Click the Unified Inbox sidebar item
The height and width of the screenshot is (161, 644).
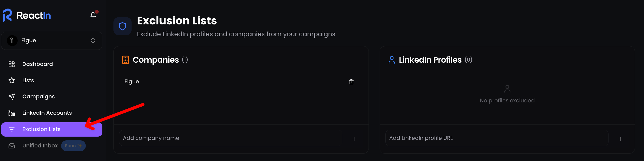tap(40, 146)
